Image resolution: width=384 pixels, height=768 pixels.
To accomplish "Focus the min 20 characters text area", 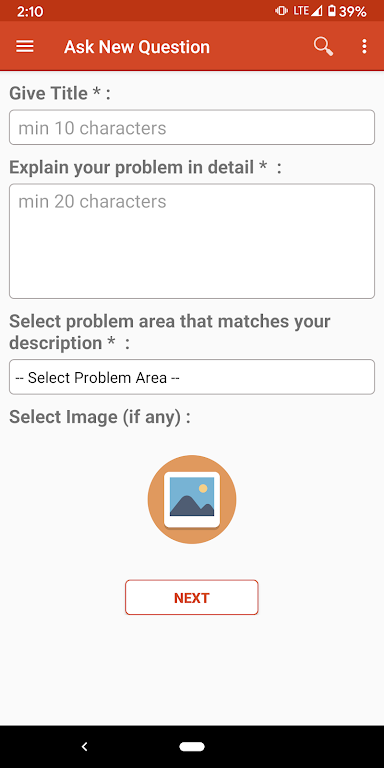I will 192,241.
